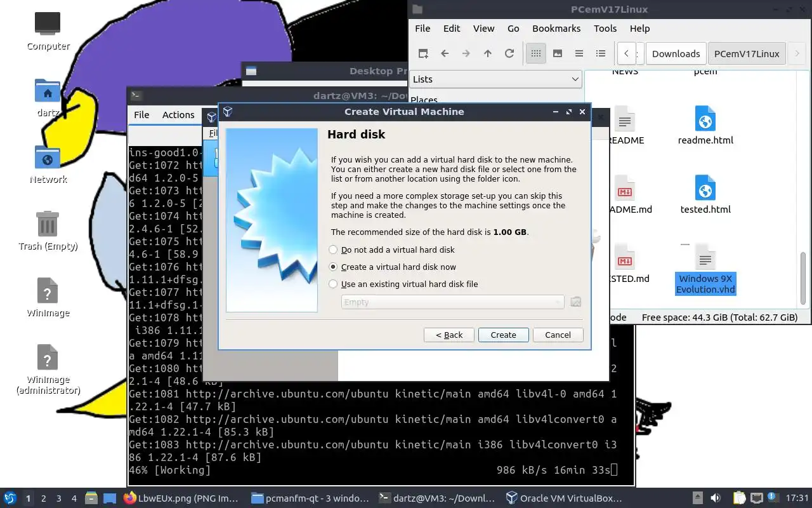Browse for an existing hard disk file with the folder icon
The width and height of the screenshot is (812, 508).
pyautogui.click(x=575, y=302)
